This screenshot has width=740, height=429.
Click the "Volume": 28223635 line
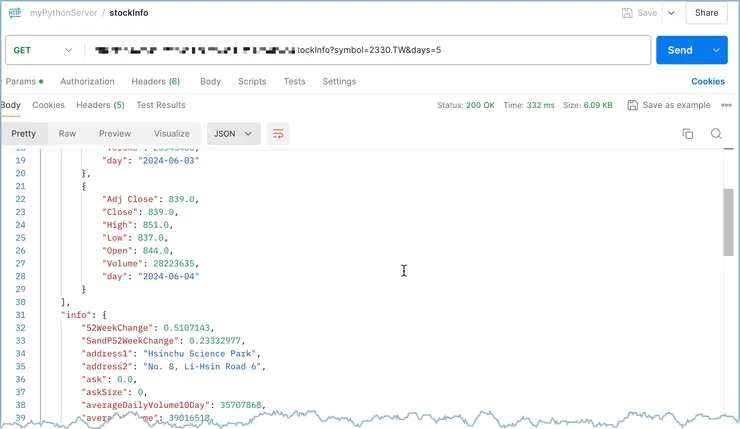pyautogui.click(x=151, y=263)
